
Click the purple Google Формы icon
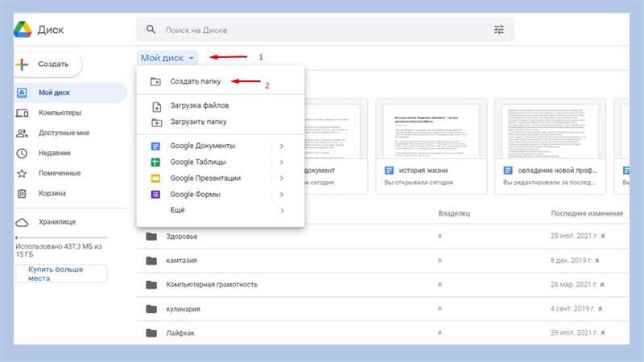point(155,194)
